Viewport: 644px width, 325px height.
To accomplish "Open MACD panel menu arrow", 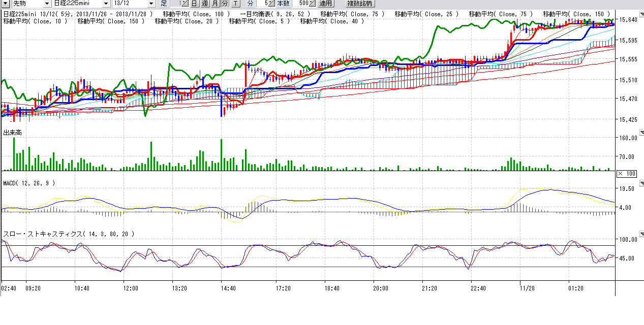I will point(641,183).
